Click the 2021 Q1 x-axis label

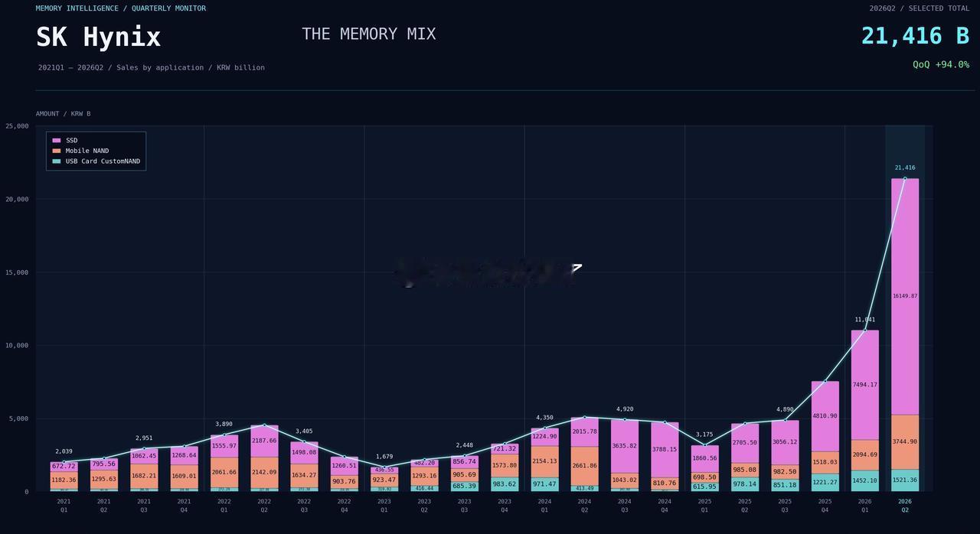pos(64,506)
